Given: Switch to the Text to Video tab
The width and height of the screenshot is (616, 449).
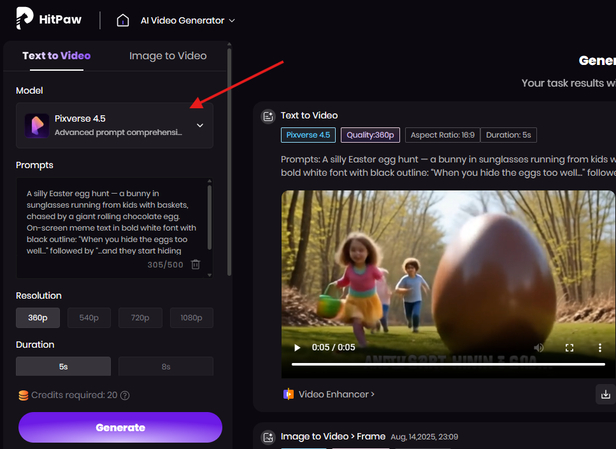Looking at the screenshot, I should pyautogui.click(x=57, y=56).
